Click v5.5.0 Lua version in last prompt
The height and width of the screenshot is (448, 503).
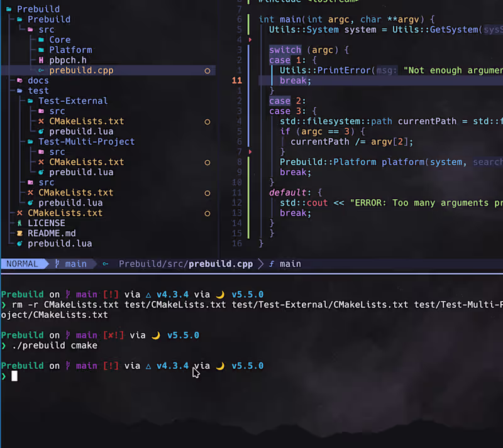[x=248, y=366]
